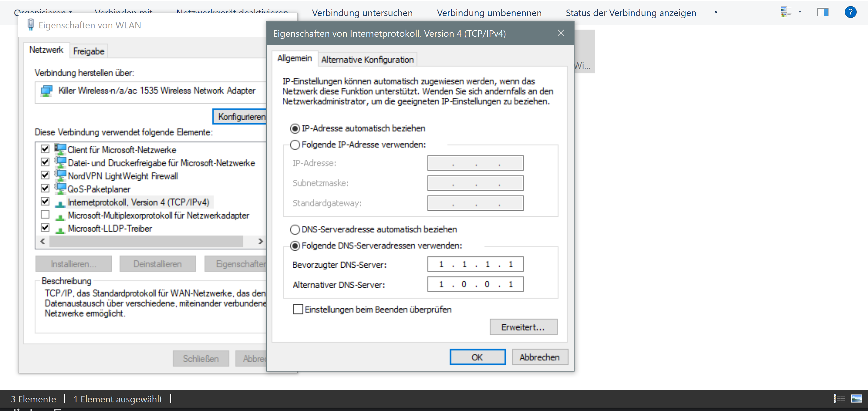Check Einstellungen beim Beenden überprüfen
Screen dimensions: 868x411
point(298,309)
